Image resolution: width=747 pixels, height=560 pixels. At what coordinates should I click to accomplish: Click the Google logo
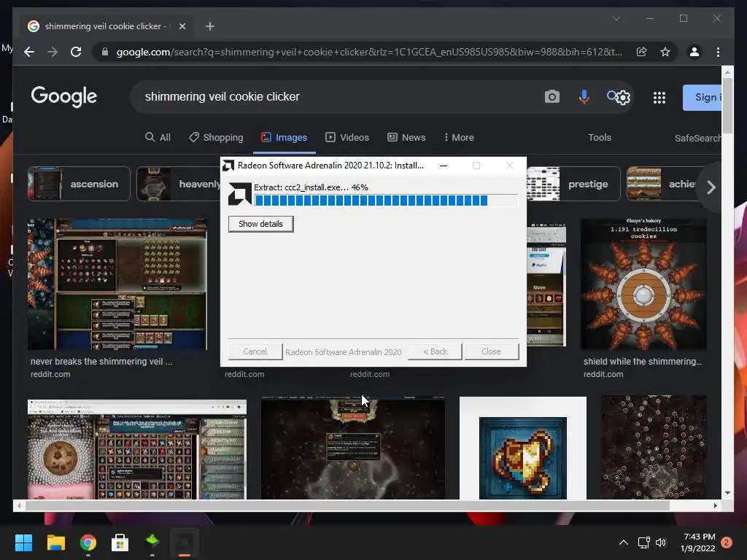(64, 97)
